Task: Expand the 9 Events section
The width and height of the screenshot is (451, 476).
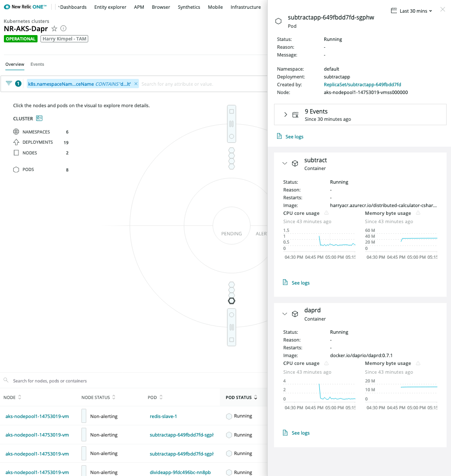Action: pyautogui.click(x=285, y=113)
